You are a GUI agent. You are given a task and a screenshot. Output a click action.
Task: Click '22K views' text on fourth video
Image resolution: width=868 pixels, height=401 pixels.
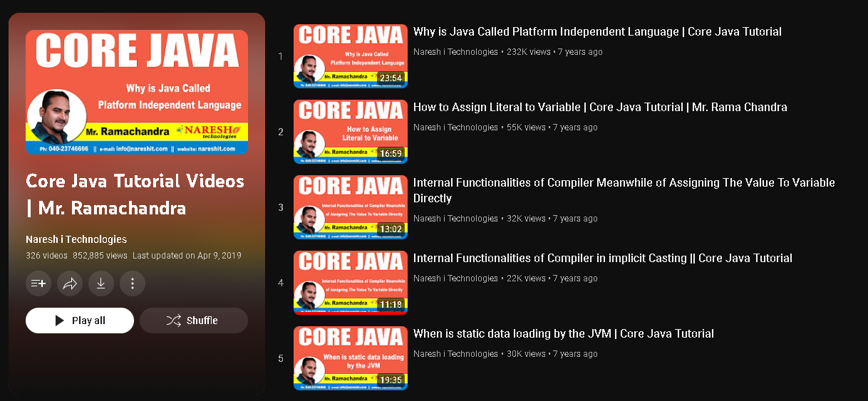[x=526, y=278]
